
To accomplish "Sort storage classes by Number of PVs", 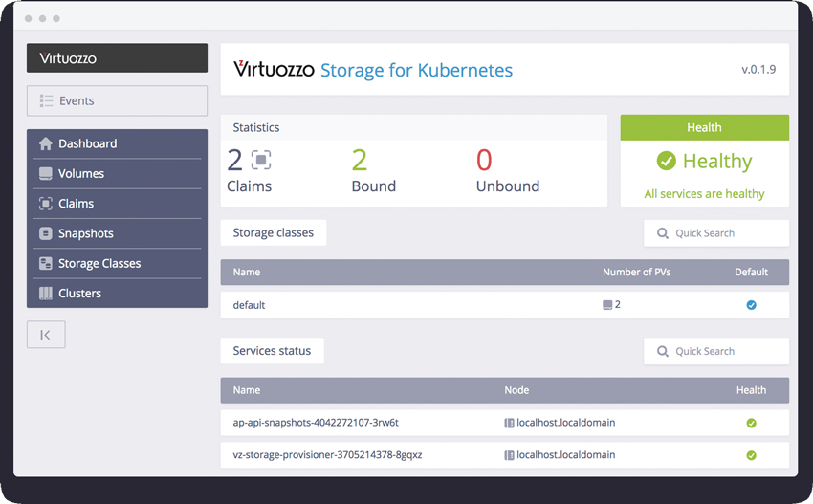I will (x=636, y=272).
